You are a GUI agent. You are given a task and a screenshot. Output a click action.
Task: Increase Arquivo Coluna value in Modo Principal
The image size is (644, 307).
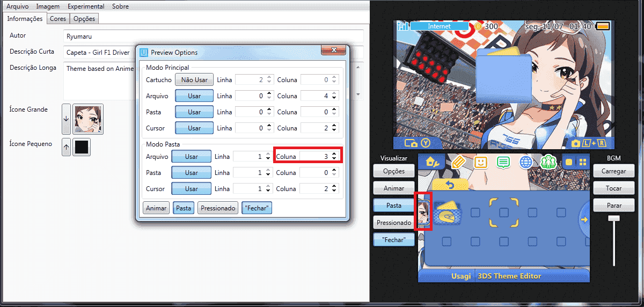(x=335, y=93)
